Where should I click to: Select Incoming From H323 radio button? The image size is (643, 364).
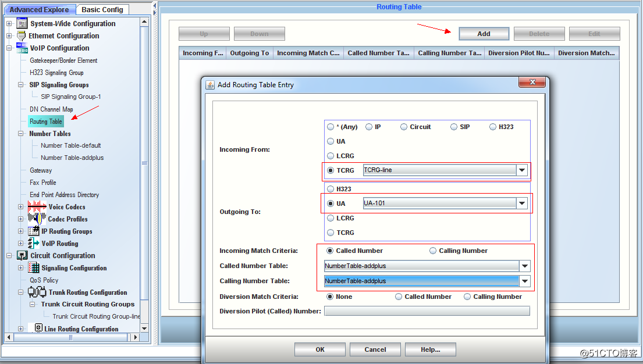pos(493,127)
